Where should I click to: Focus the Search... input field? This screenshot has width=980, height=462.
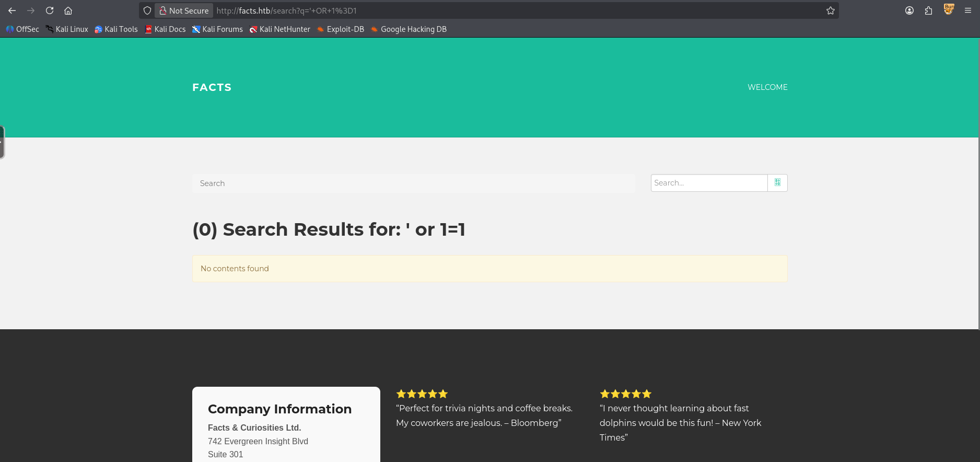709,183
